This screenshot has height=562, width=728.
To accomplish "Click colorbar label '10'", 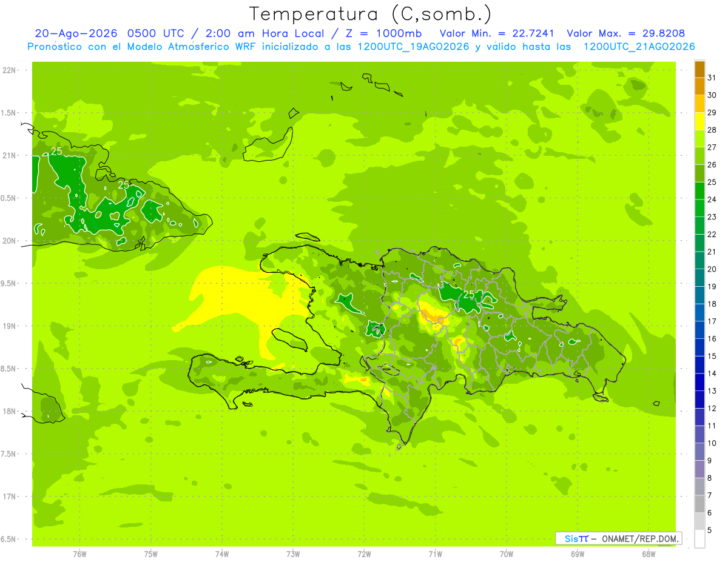I will (x=712, y=443).
